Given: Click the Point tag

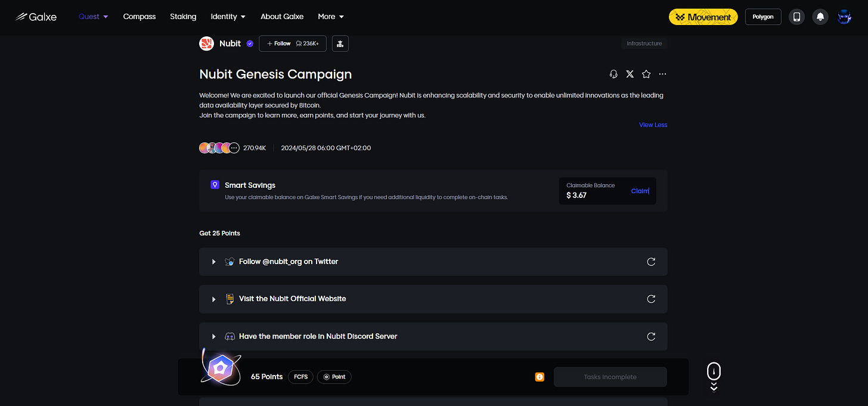Looking at the screenshot, I should [x=334, y=377].
